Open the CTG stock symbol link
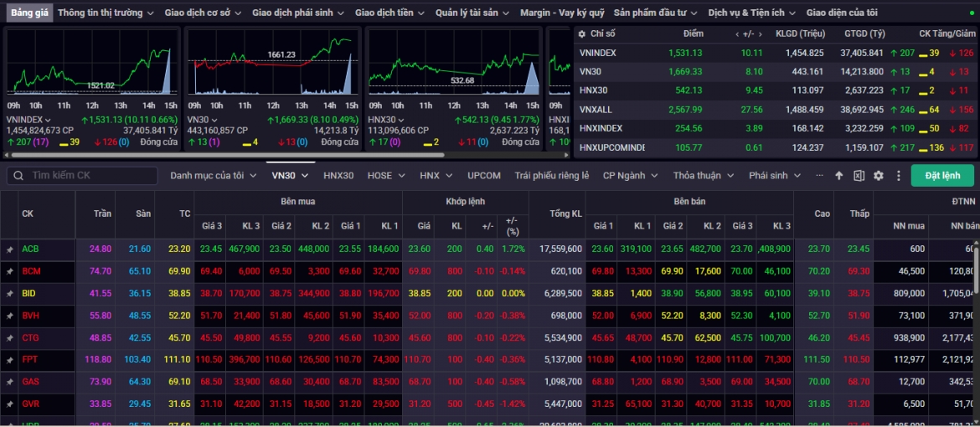 (x=31, y=337)
